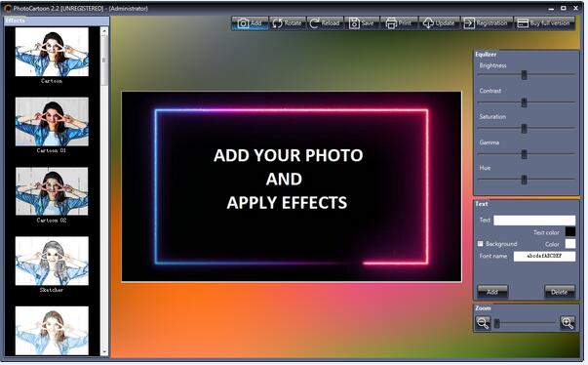Viewport: 588px width, 365px height.
Task: Click the zoom in magnifier icon
Action: pyautogui.click(x=567, y=323)
